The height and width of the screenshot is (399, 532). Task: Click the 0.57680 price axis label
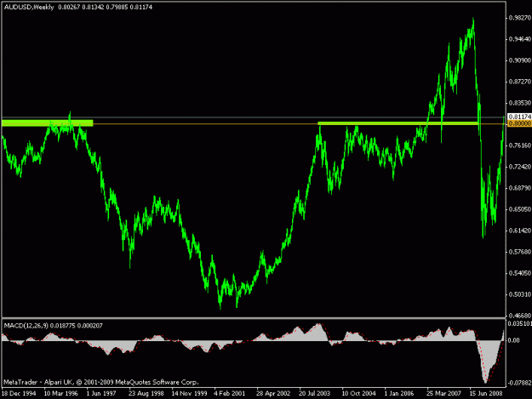[x=520, y=252]
